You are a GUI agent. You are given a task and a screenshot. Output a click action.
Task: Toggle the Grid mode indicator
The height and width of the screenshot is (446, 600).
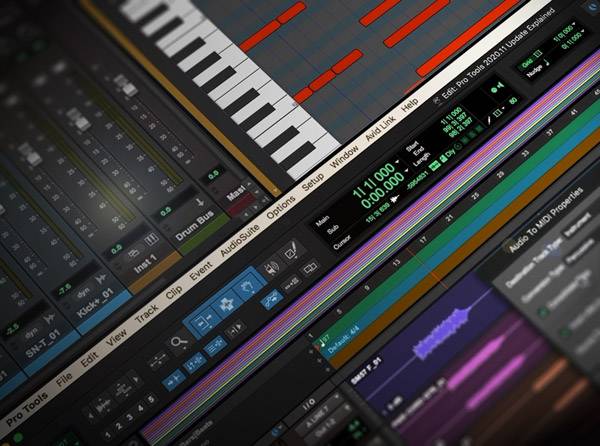527,63
